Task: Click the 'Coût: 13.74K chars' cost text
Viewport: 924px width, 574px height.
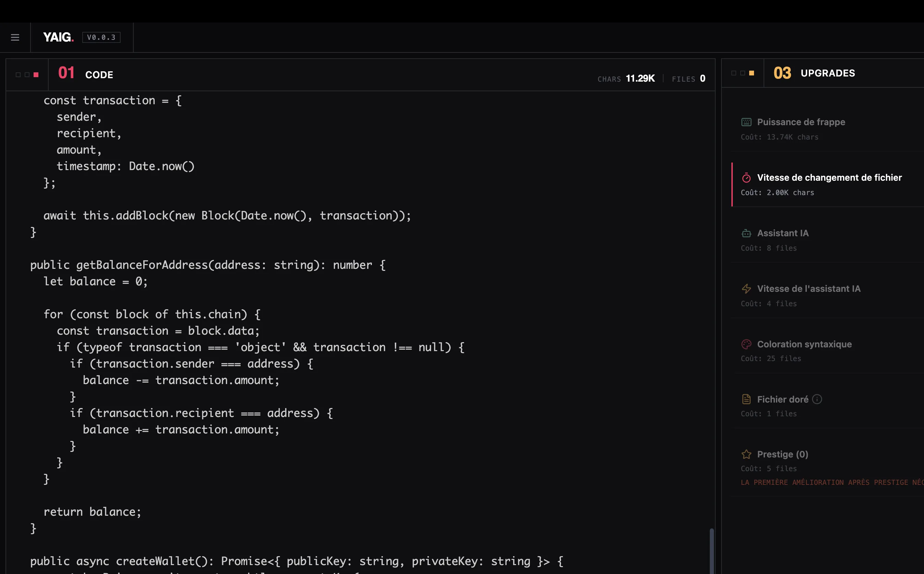Action: coord(779,137)
